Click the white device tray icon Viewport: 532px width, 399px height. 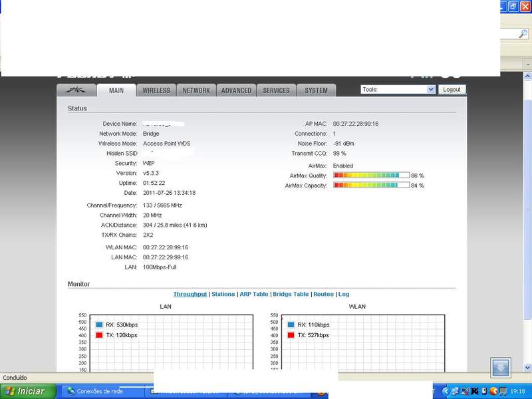[484, 391]
